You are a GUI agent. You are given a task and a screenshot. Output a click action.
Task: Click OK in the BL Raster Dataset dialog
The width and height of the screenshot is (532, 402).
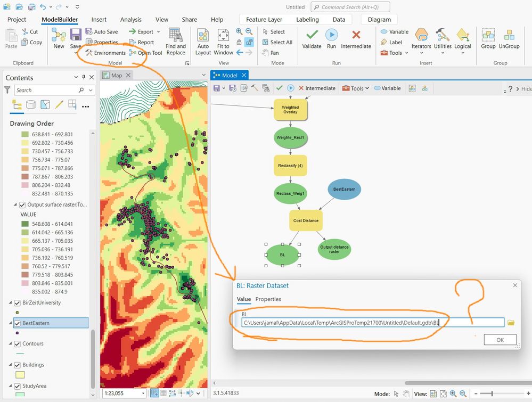click(500, 340)
